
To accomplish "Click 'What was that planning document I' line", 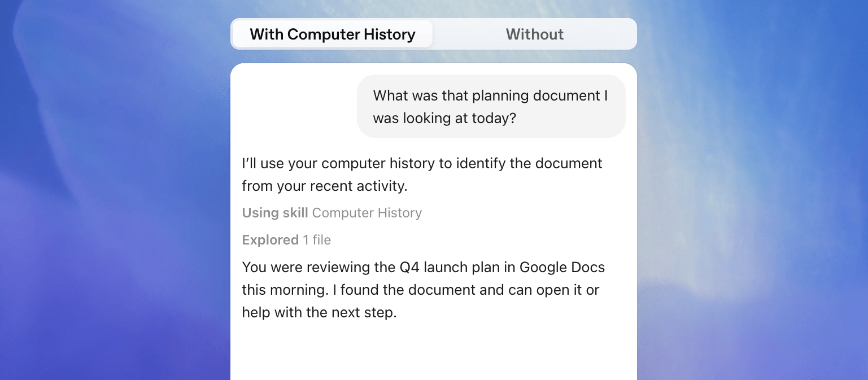I will [x=491, y=95].
